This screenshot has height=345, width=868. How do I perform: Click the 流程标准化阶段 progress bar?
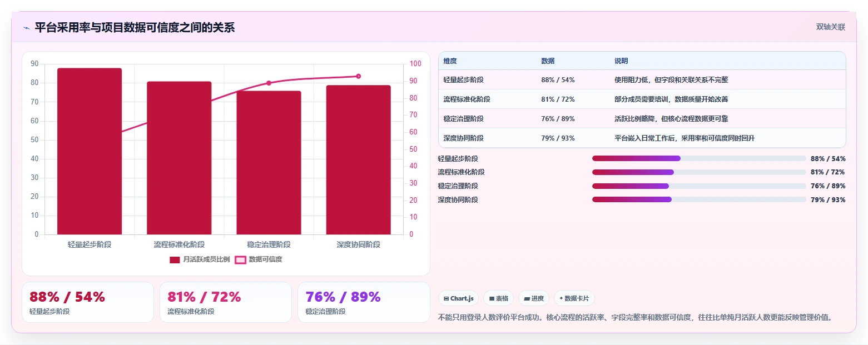click(x=699, y=172)
